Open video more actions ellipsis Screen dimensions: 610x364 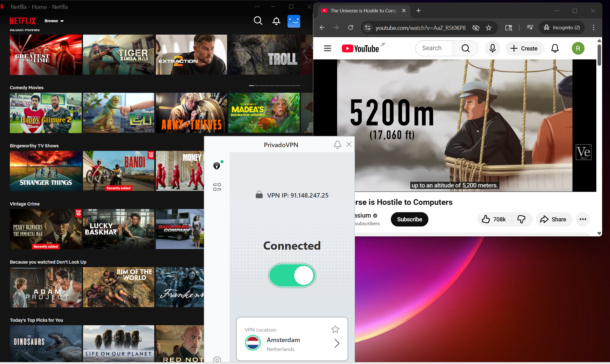coord(583,219)
